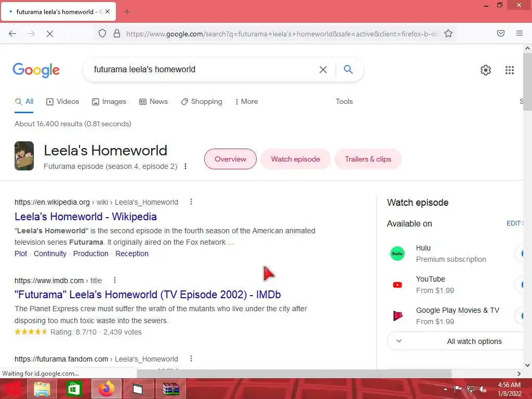
Task: Select the All results tab
Action: [x=24, y=101]
